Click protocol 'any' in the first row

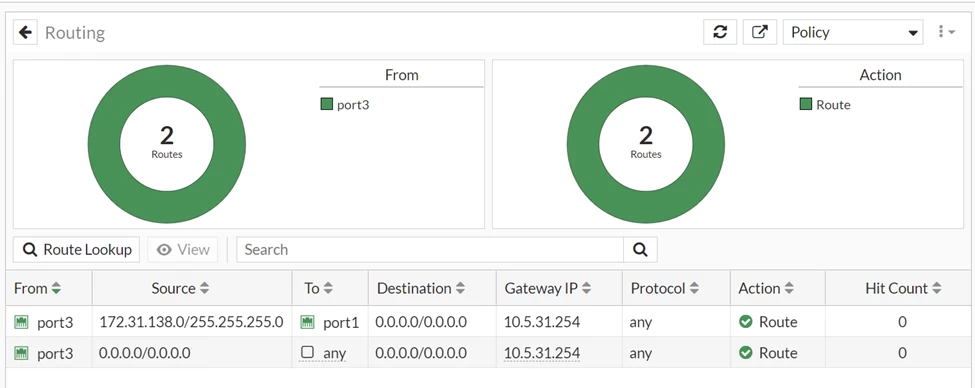640,323
